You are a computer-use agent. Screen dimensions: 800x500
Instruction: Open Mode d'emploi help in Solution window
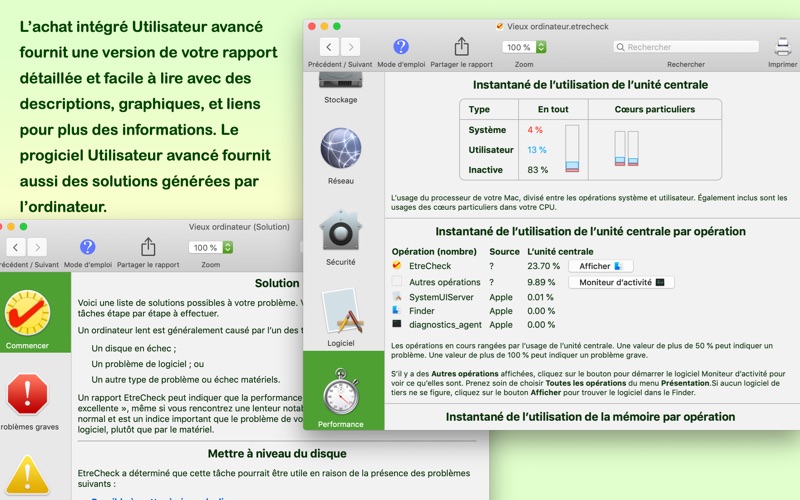[x=88, y=247]
